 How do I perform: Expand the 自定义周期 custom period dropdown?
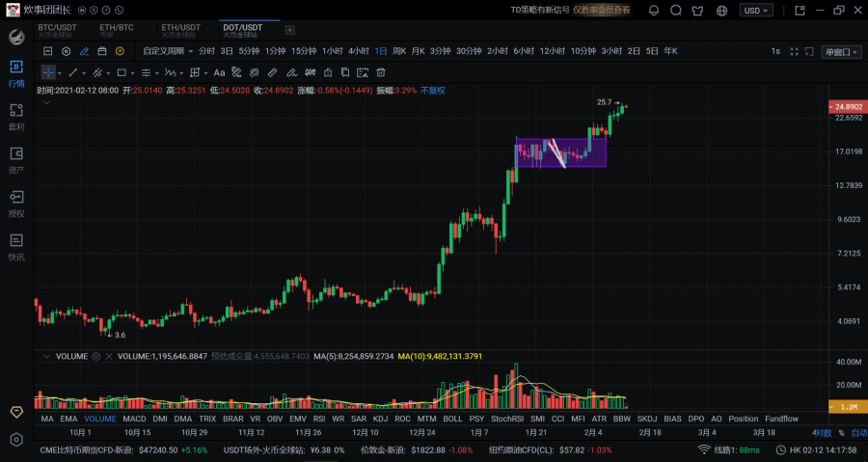point(167,51)
